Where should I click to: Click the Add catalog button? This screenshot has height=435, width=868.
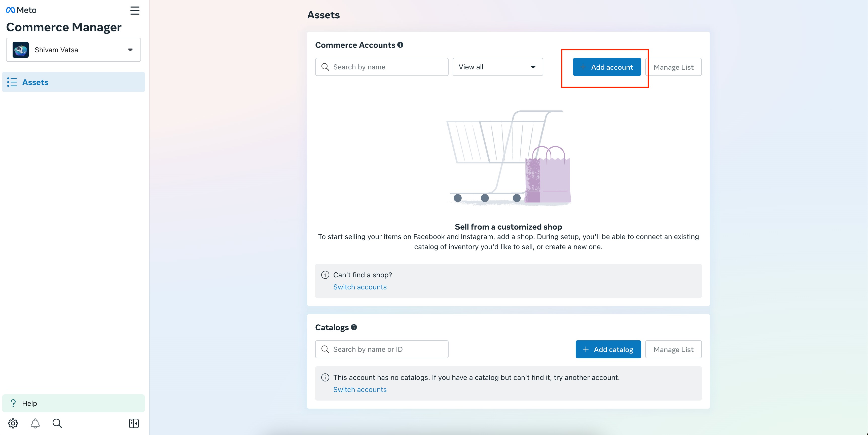608,349
